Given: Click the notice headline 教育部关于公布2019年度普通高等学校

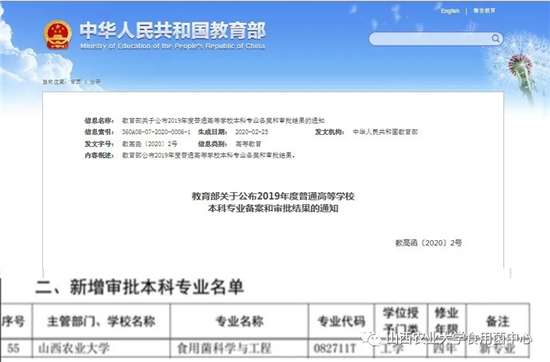Looking at the screenshot, I should [273, 196].
